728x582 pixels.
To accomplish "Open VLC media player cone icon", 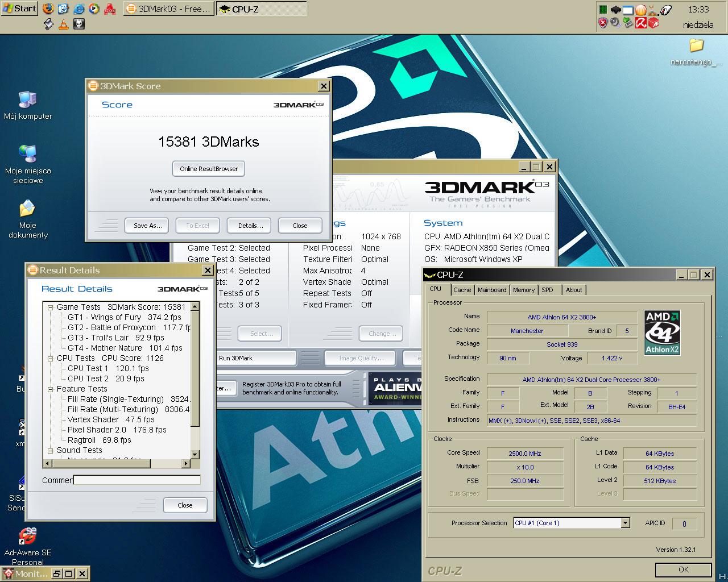I will point(64,23).
